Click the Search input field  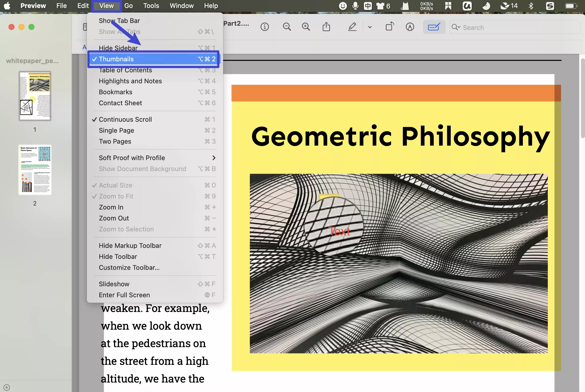[515, 27]
